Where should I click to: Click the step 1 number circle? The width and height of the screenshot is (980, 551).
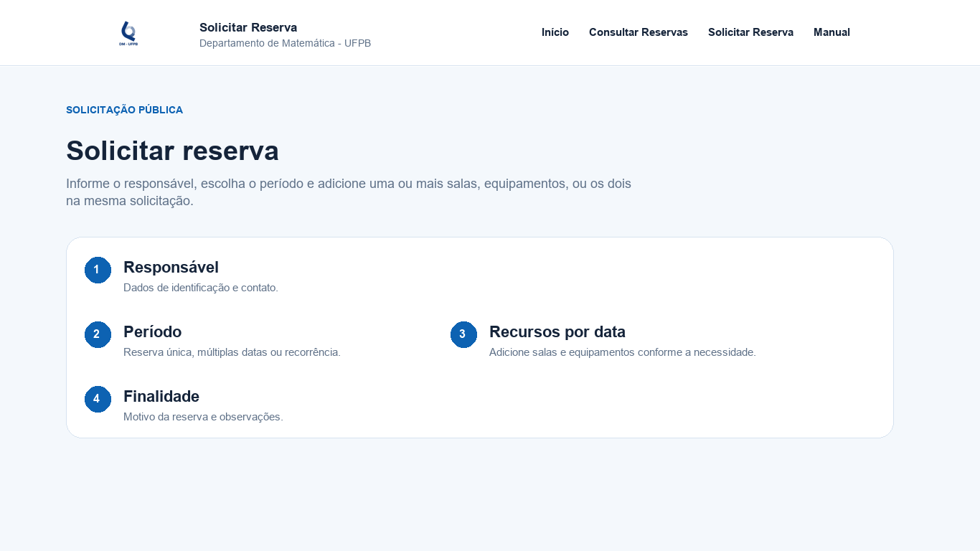98,270
